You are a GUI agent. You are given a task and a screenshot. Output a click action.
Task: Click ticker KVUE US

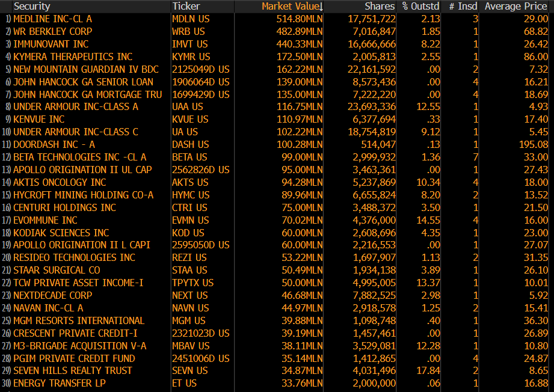click(x=190, y=120)
